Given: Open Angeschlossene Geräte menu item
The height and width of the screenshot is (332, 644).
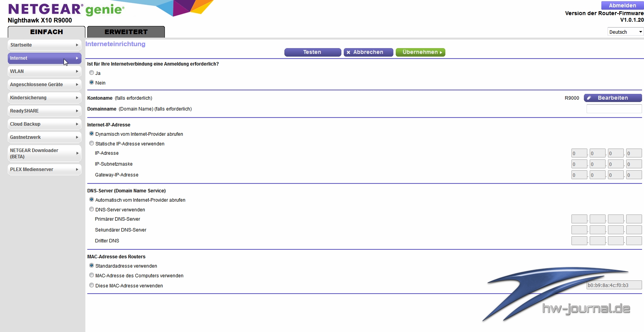Looking at the screenshot, I should [x=44, y=85].
